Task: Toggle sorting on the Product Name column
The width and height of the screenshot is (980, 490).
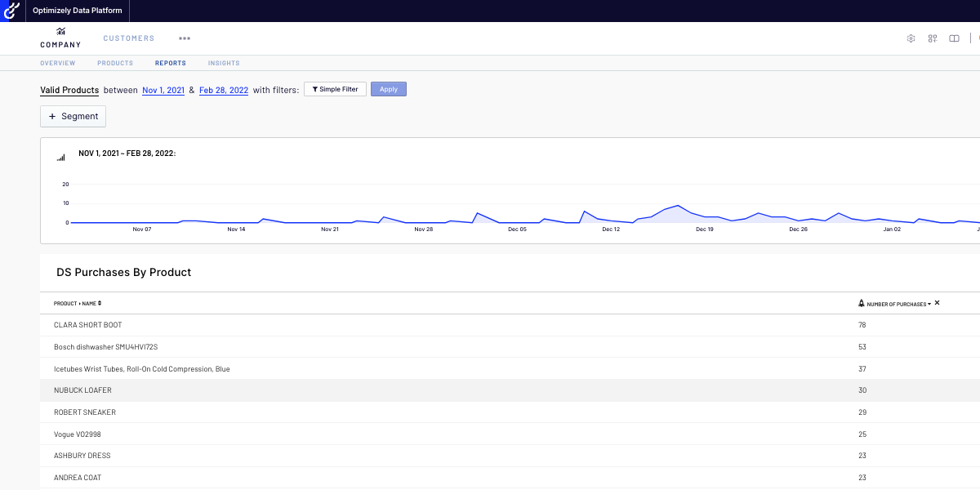Action: [x=99, y=303]
